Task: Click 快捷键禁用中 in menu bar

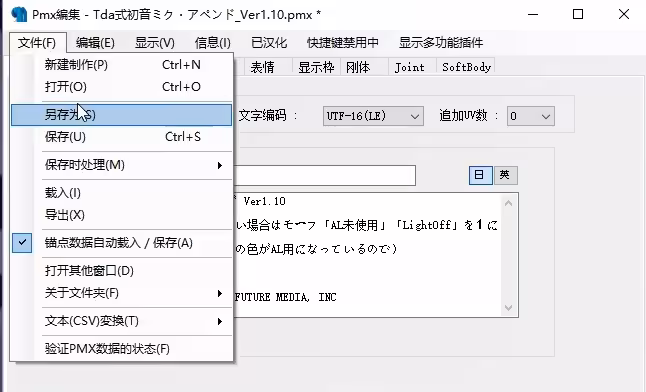Action: (343, 42)
